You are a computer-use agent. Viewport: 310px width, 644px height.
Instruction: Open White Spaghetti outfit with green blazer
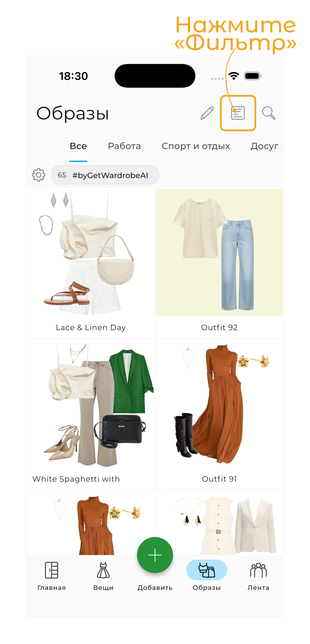click(x=91, y=414)
